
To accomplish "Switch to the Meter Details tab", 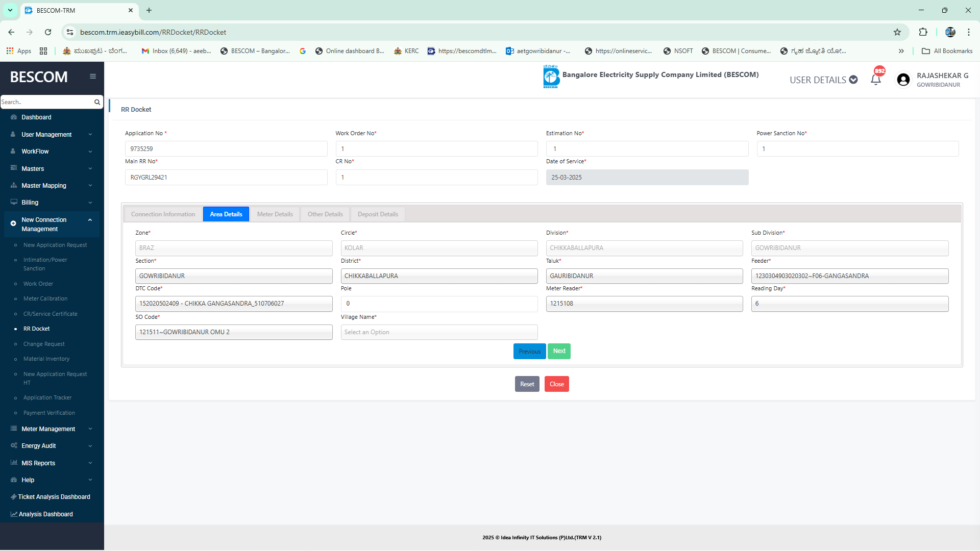I will tap(275, 214).
